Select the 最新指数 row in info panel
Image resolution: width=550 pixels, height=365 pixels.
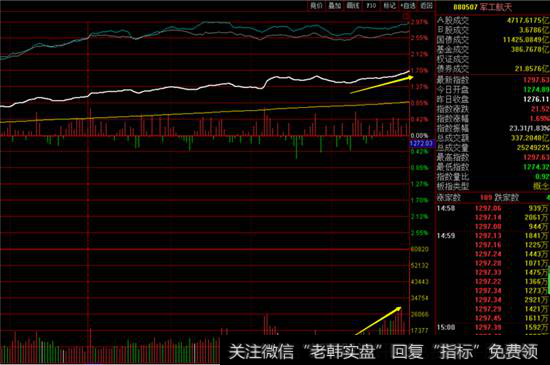coord(493,80)
